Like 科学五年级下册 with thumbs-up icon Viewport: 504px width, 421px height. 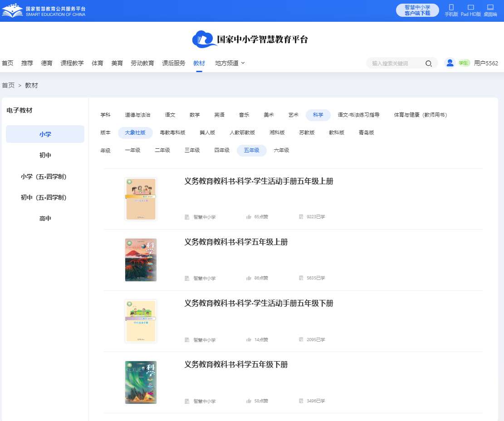click(249, 401)
